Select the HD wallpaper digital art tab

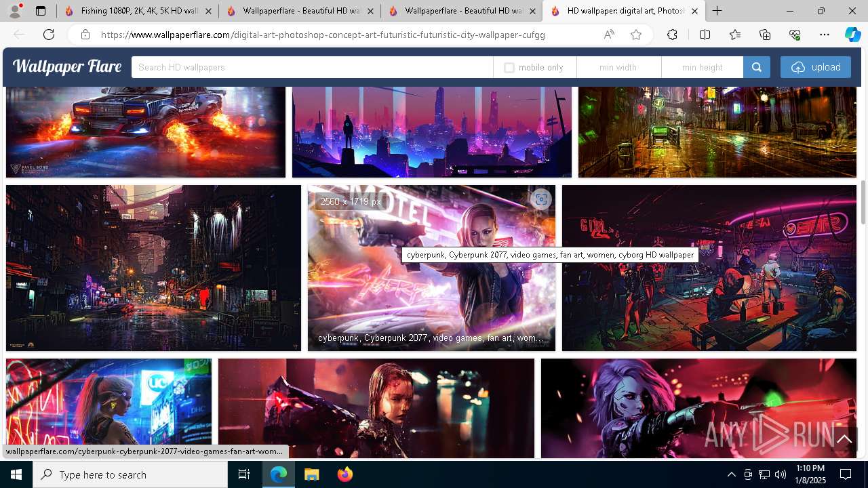(x=623, y=11)
